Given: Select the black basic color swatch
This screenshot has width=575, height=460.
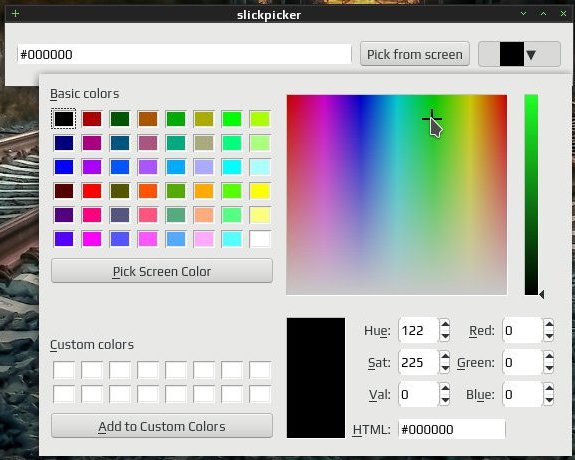Looking at the screenshot, I should tap(64, 119).
